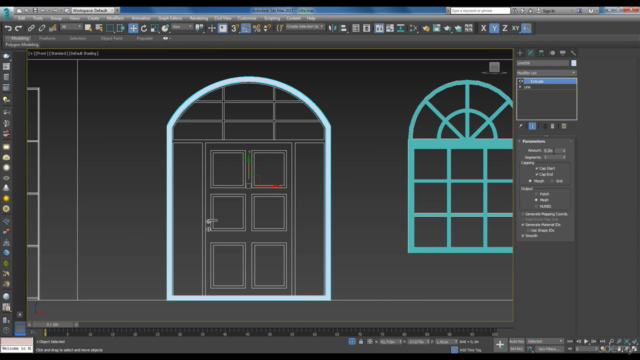Open the Utilities wrench panel tab
Viewport: 640px width, 360px height.
tap(573, 53)
